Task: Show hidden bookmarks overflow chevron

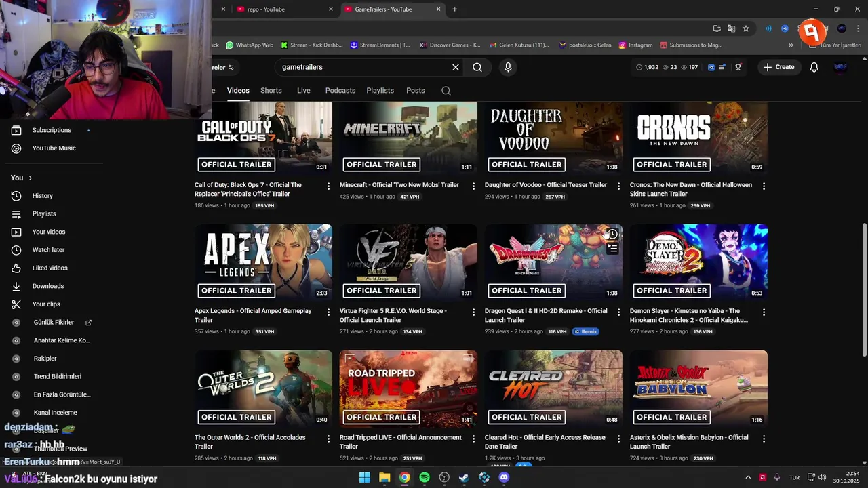Action: [791, 45]
